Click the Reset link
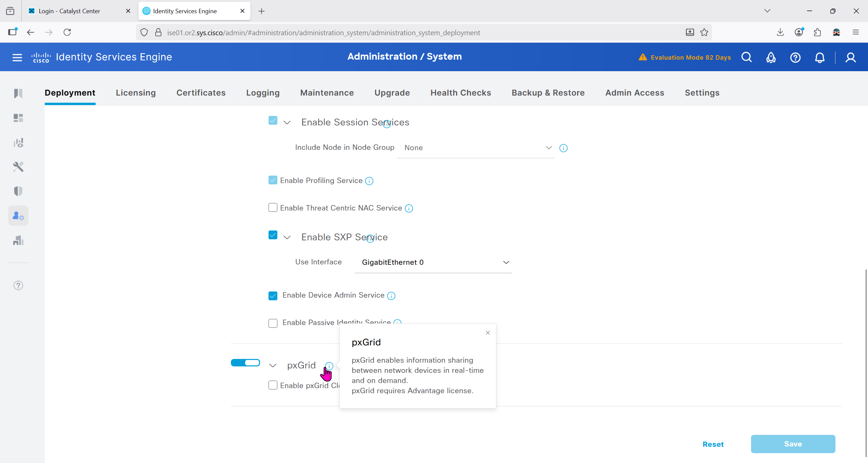The image size is (868, 463). 713,444
